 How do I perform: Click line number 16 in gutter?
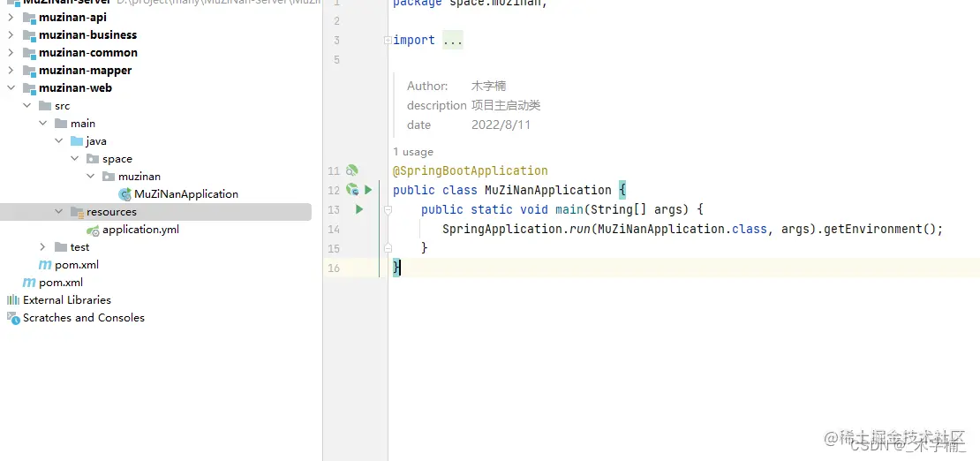(x=334, y=268)
